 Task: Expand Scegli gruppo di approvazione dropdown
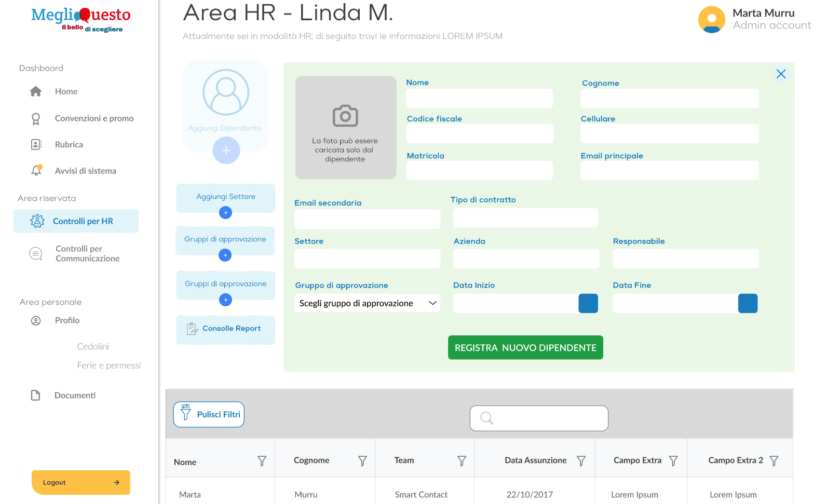[x=368, y=303]
